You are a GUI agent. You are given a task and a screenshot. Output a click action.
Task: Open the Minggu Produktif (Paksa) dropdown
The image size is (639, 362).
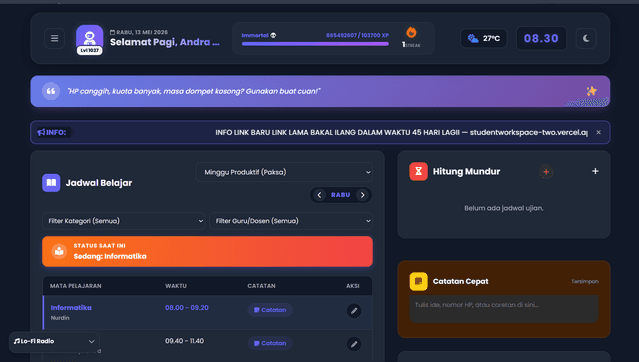pyautogui.click(x=284, y=172)
